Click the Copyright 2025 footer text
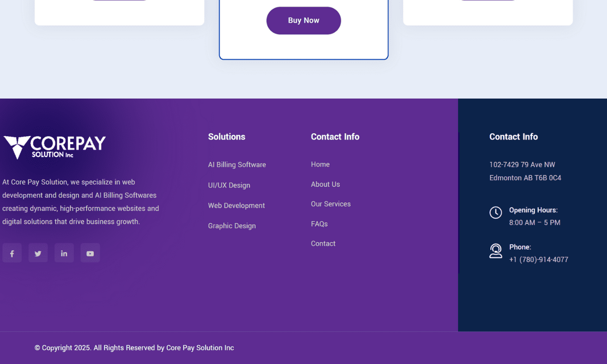The image size is (607, 364). point(134,348)
